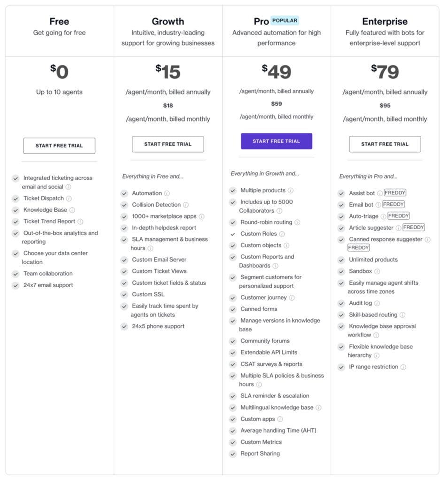Start free trial of the Growth plan
Screen dimensions: 448x481
coord(168,144)
